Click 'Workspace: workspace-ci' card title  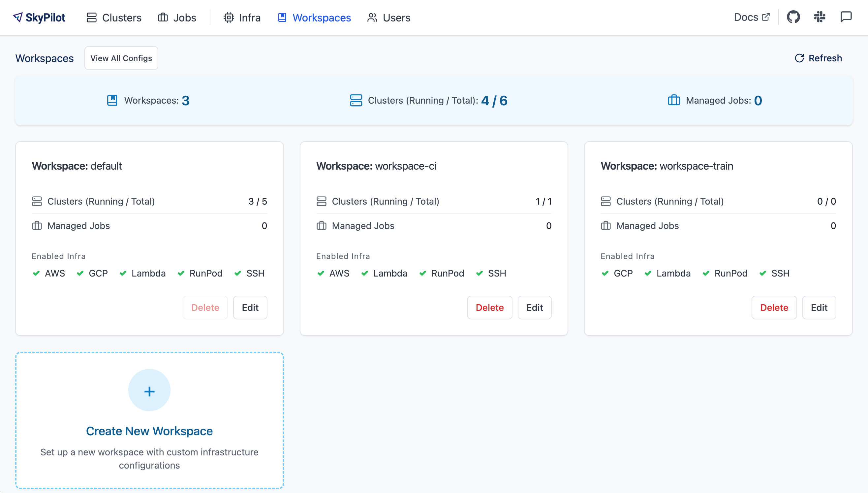[x=376, y=166]
